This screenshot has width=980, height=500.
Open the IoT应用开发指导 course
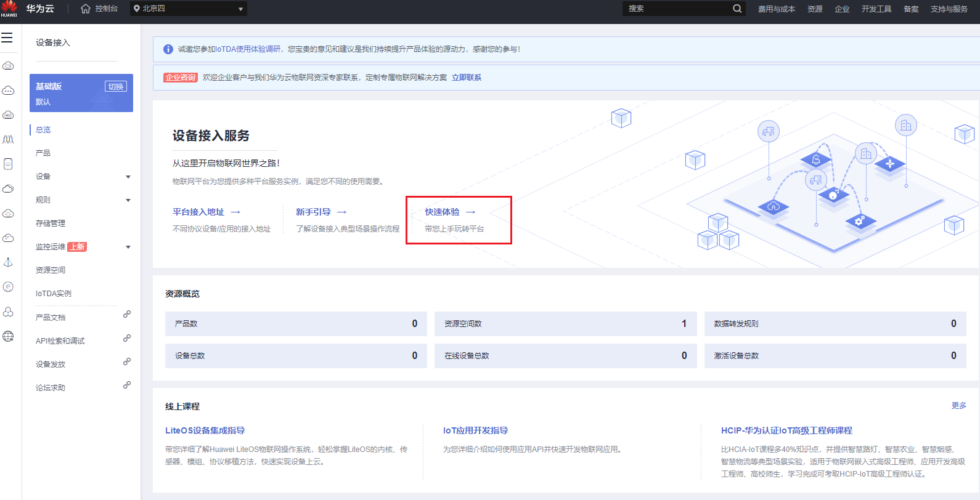click(475, 430)
